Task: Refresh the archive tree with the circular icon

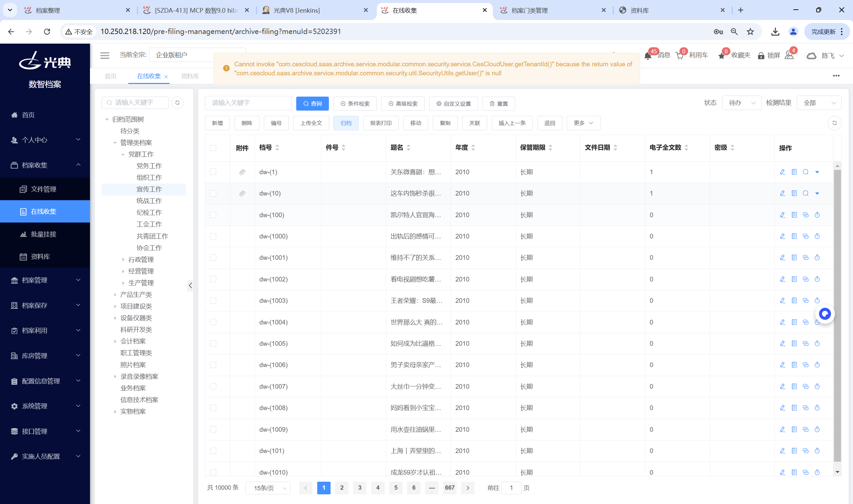Action: [177, 103]
